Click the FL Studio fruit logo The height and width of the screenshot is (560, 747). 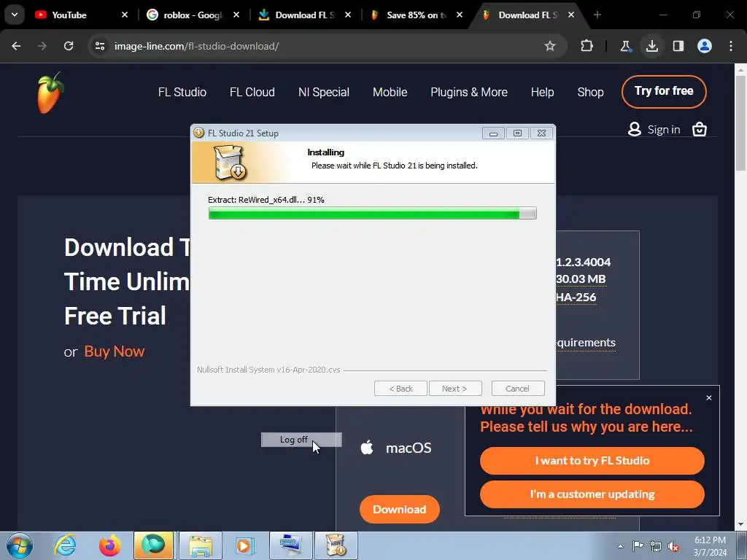point(50,93)
